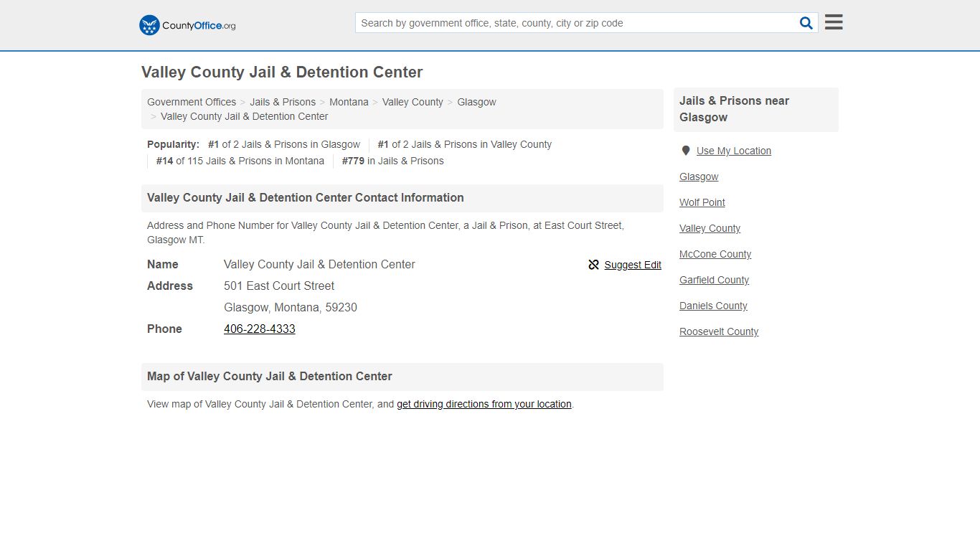The width and height of the screenshot is (980, 551).
Task: Get driving directions from your location
Action: click(x=484, y=404)
